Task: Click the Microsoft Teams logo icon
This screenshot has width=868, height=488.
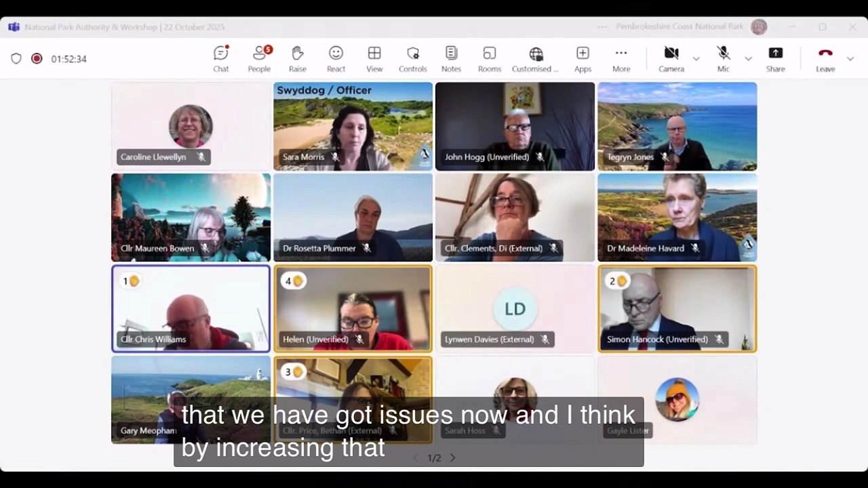Action: pyautogui.click(x=14, y=27)
